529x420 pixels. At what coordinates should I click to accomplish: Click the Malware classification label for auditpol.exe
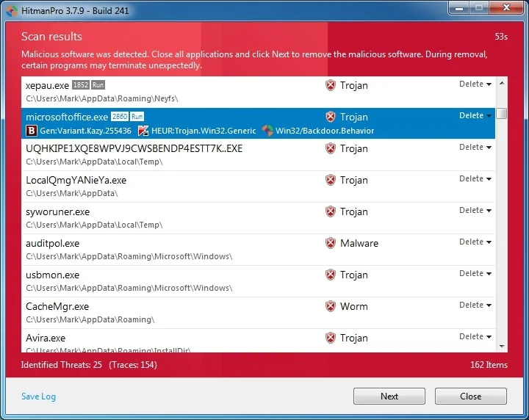pyautogui.click(x=359, y=243)
